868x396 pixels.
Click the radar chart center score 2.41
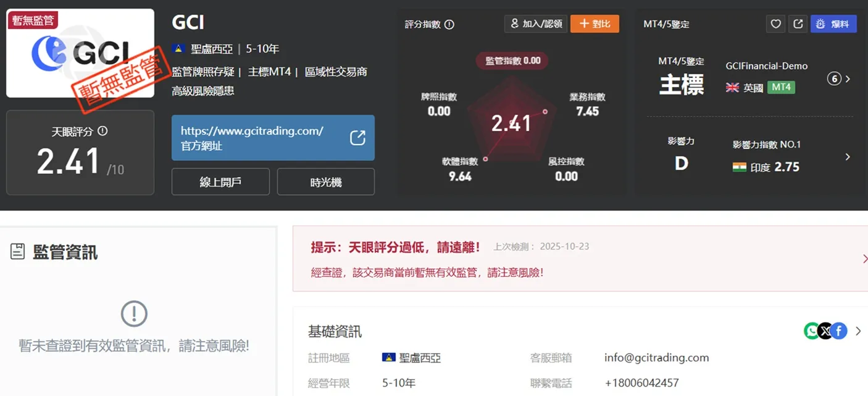(x=511, y=124)
